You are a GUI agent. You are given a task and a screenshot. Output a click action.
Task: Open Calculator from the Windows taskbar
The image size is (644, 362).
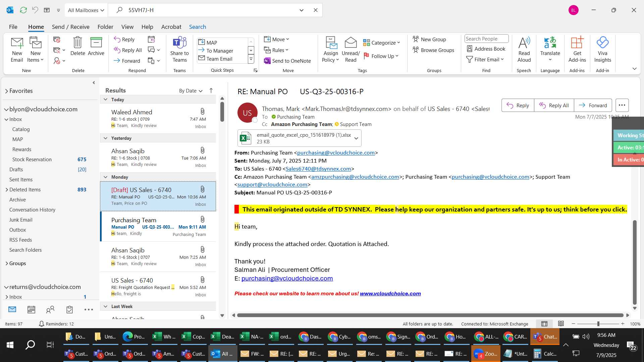[x=545, y=354]
